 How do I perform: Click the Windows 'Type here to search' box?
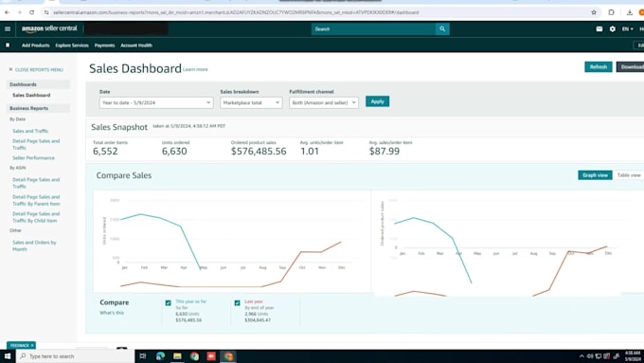click(x=75, y=356)
